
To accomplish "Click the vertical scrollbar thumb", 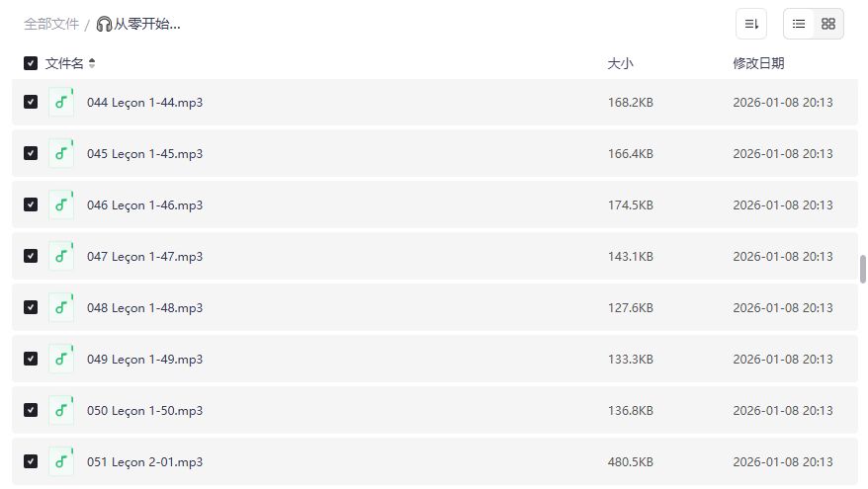I will coord(862,269).
